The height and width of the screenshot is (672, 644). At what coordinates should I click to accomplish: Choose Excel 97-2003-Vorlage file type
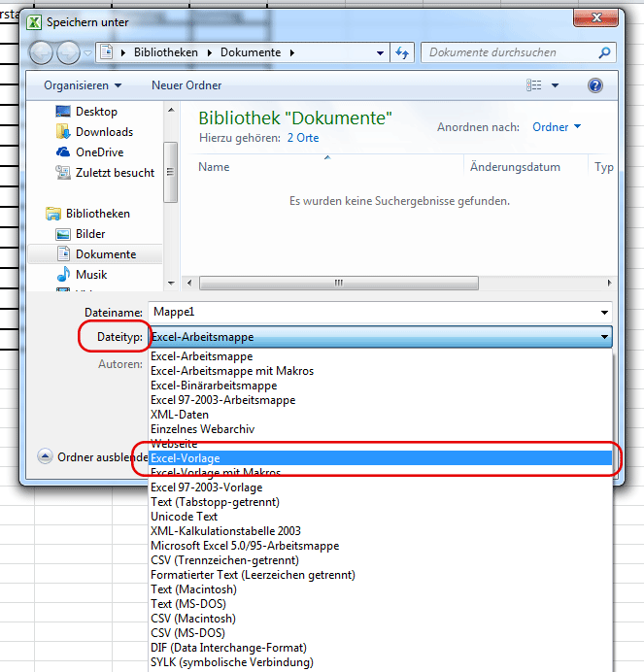point(381,487)
